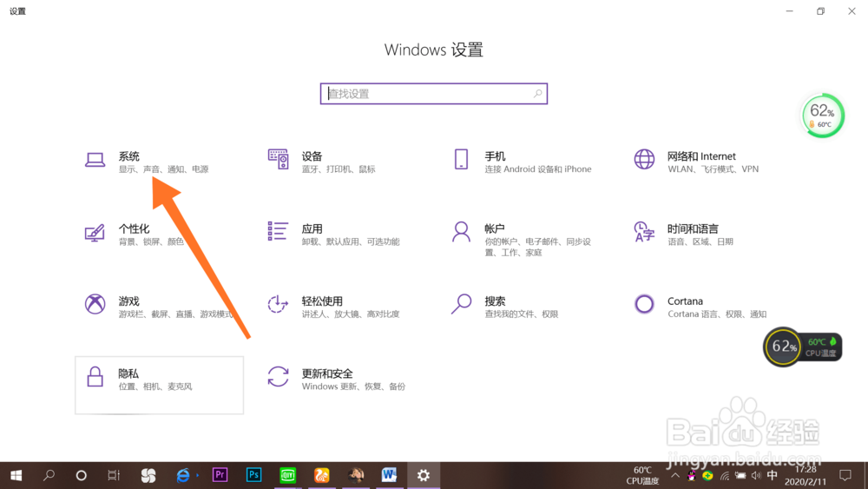
Task: Switch to the orange UC browser on taskbar
Action: pyautogui.click(x=322, y=475)
